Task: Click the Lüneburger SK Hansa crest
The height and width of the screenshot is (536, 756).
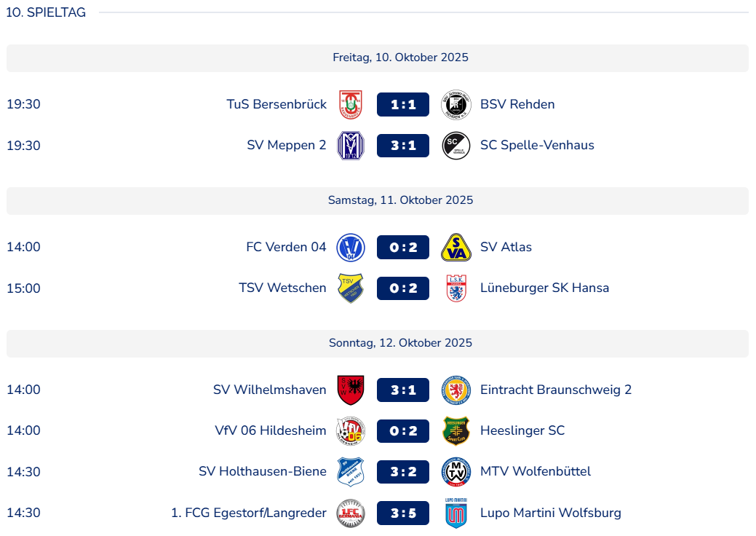Action: (x=456, y=288)
